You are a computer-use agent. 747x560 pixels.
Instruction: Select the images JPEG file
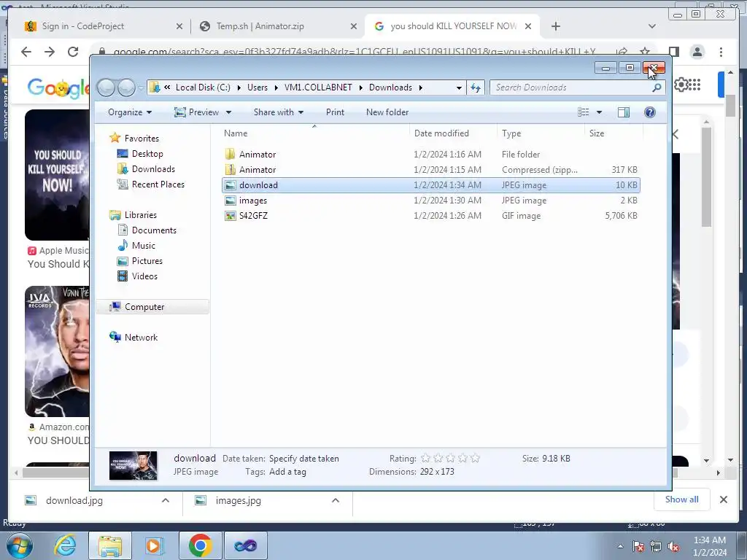tap(430, 201)
